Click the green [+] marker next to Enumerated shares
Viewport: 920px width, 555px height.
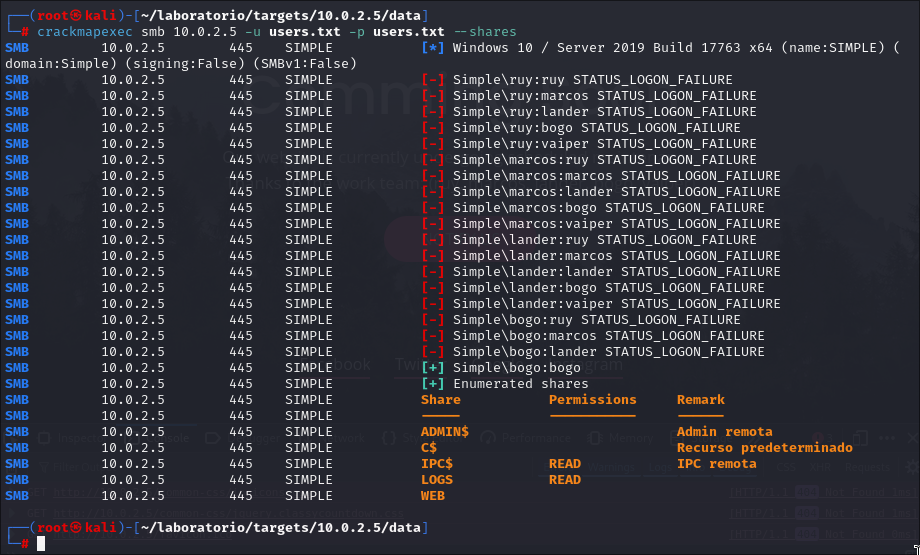[432, 384]
